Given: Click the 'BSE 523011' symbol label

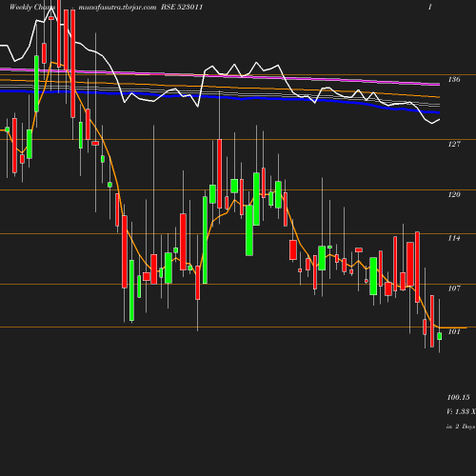Looking at the screenshot, I should tap(182, 8).
